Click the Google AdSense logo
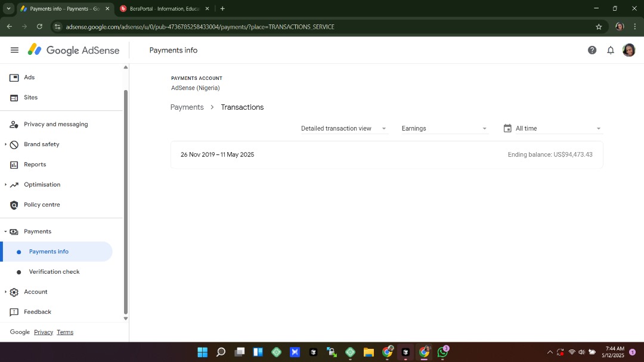 (x=74, y=51)
